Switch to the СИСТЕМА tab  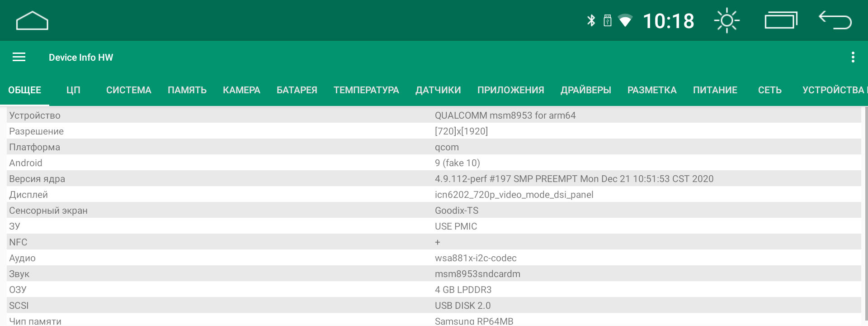pos(129,90)
